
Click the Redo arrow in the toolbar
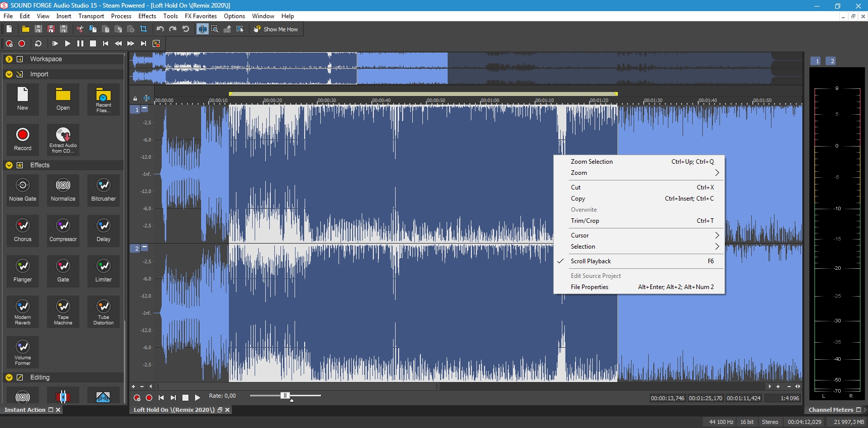pyautogui.click(x=173, y=29)
